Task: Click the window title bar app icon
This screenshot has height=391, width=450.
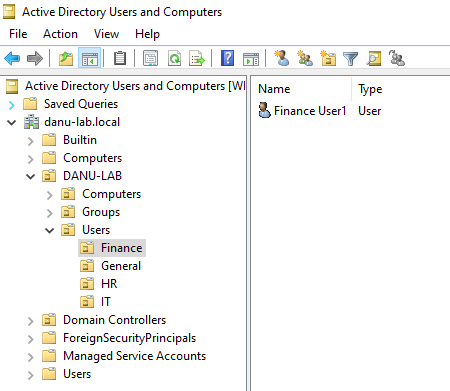Action: pos(9,12)
